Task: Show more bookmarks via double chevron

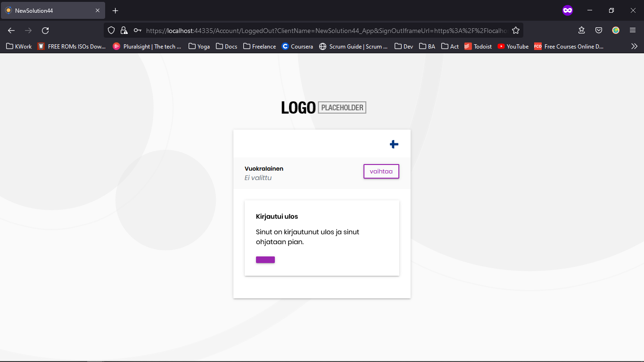Action: pyautogui.click(x=634, y=46)
